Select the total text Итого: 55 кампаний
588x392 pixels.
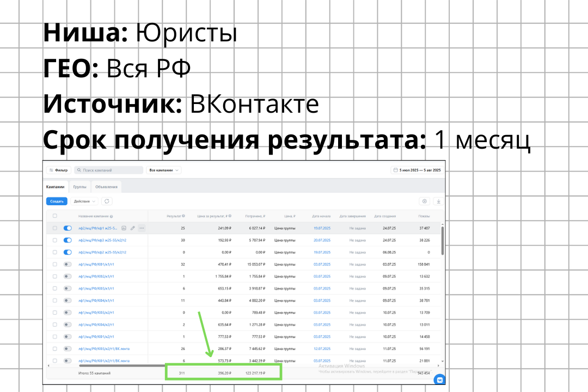[x=95, y=373]
